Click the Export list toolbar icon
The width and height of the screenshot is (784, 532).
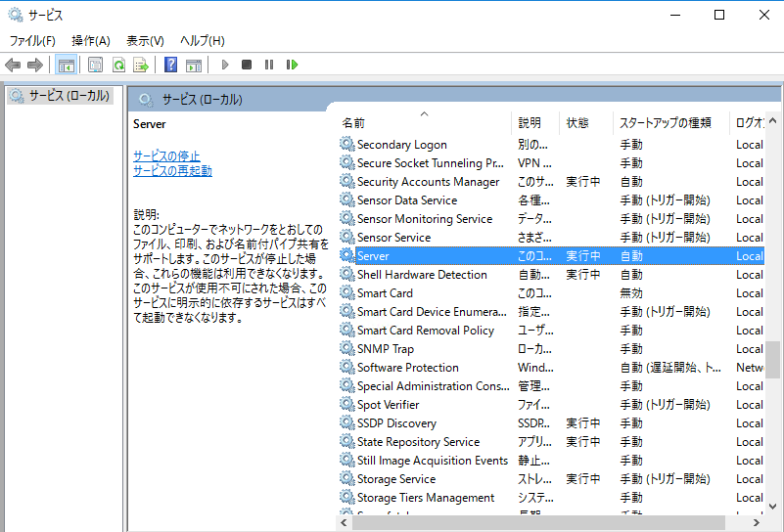tap(141, 65)
